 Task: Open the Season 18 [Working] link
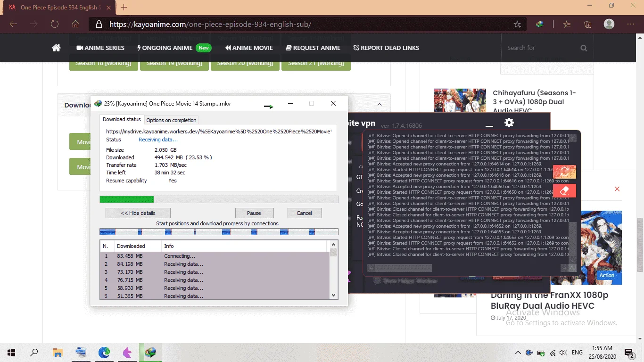[104, 63]
